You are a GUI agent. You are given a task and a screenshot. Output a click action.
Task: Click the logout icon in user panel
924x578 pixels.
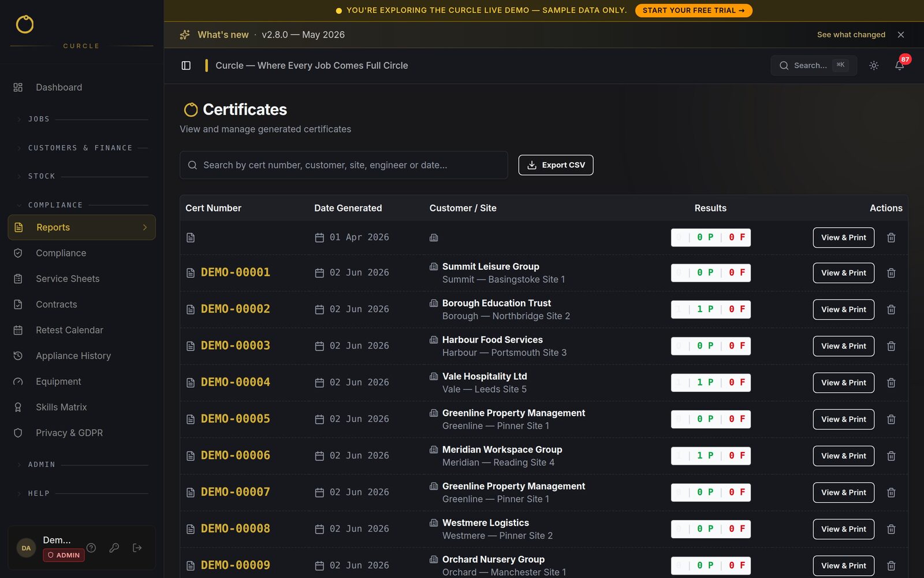tap(137, 548)
